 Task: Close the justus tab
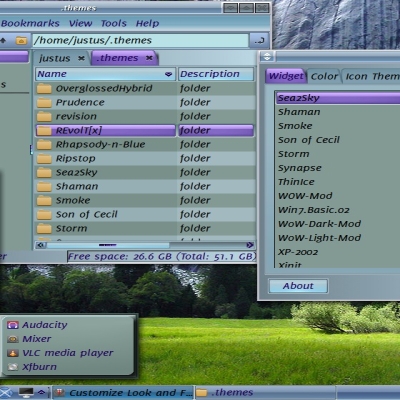(81, 58)
